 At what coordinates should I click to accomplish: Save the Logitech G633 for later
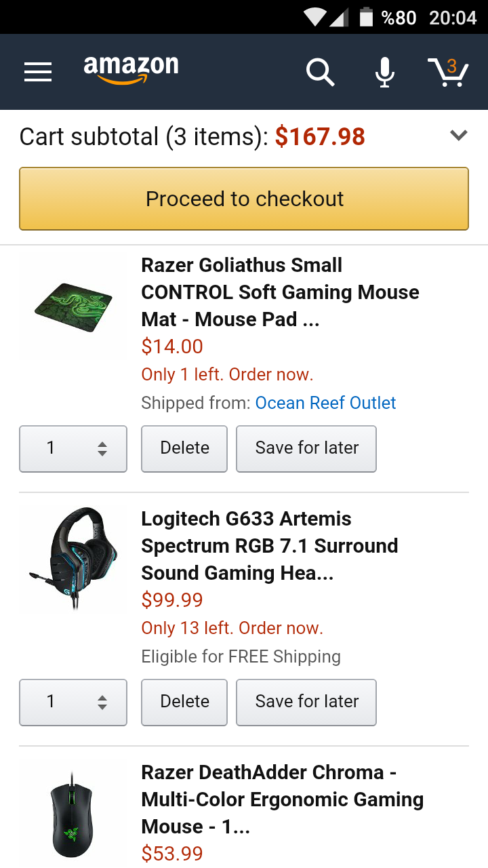tap(306, 702)
